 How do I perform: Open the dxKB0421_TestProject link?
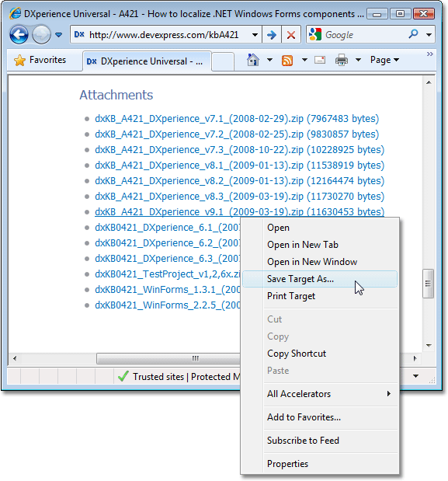coord(167,274)
